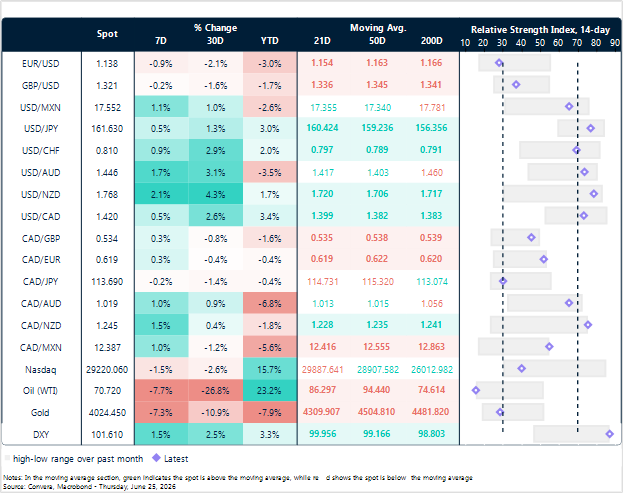Image resolution: width=625 pixels, height=495 pixels.
Task: Click the USD/CHF RSI diamond marker
Action: pyautogui.click(x=577, y=151)
